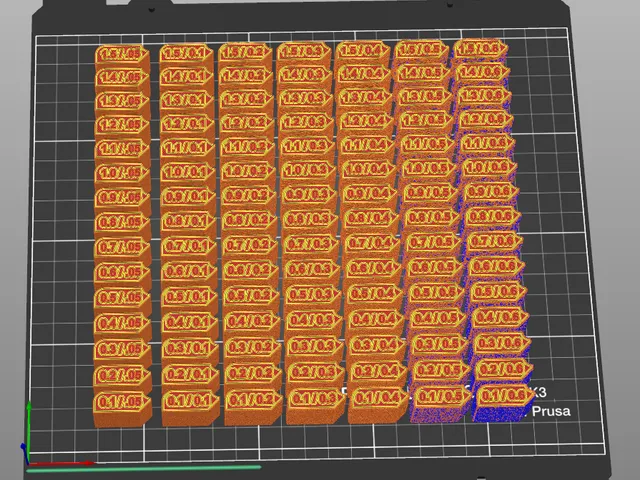Select the block labeled 1.5 / 0.4
This screenshot has width=640, height=480.
(x=362, y=50)
